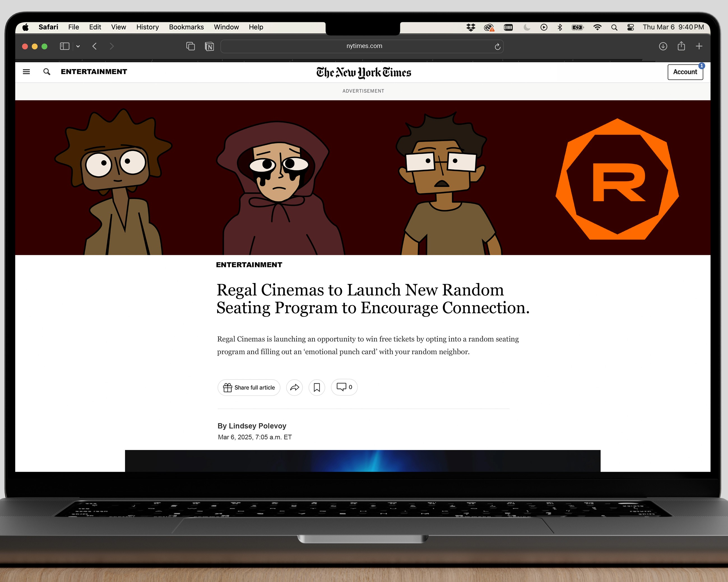Show Safari downloads icon
This screenshot has width=728, height=582.
click(663, 46)
